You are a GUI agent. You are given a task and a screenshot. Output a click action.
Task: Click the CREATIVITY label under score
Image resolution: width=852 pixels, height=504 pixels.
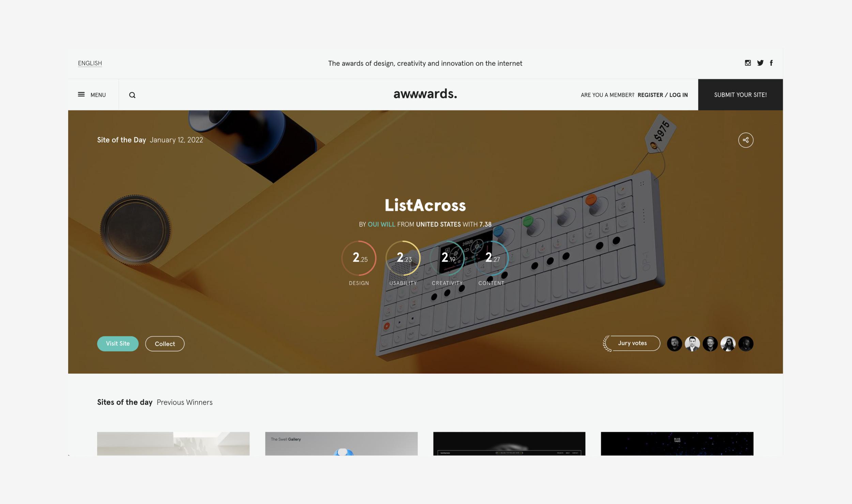click(447, 283)
